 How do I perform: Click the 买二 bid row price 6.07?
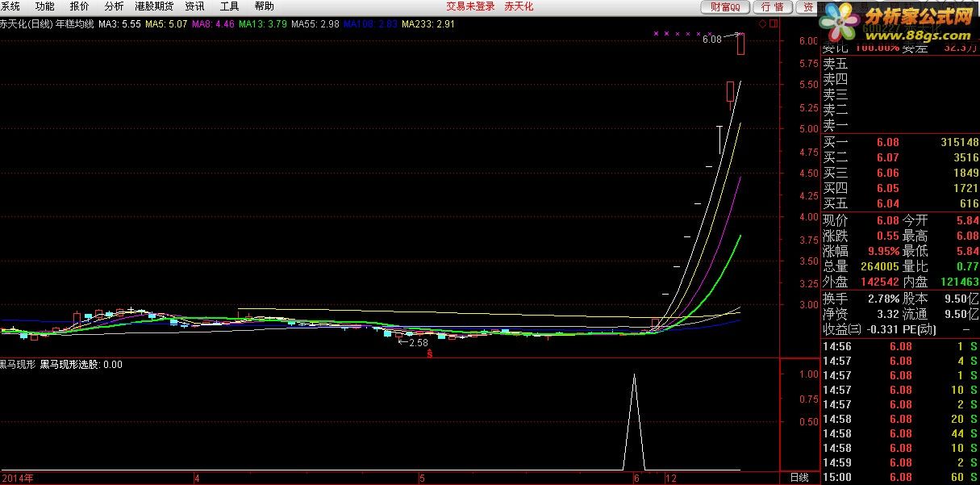click(x=887, y=157)
